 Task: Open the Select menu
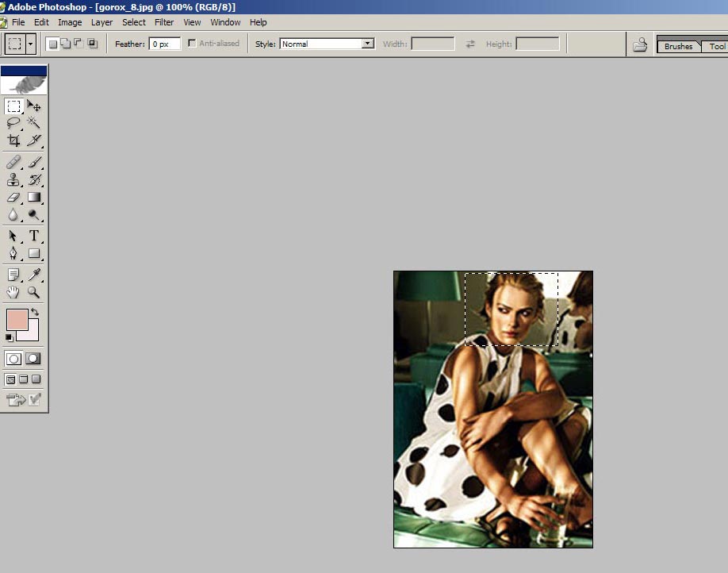[x=134, y=22]
